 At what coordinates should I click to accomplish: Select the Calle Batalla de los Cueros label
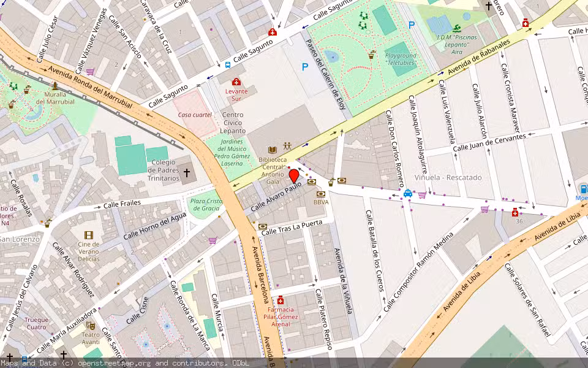coord(375,250)
